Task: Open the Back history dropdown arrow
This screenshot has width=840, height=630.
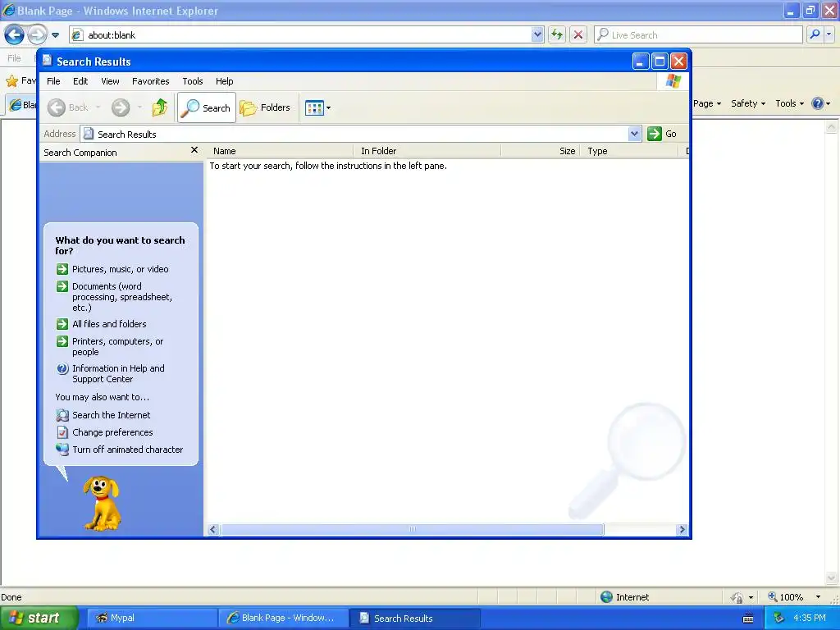Action: 98,107
